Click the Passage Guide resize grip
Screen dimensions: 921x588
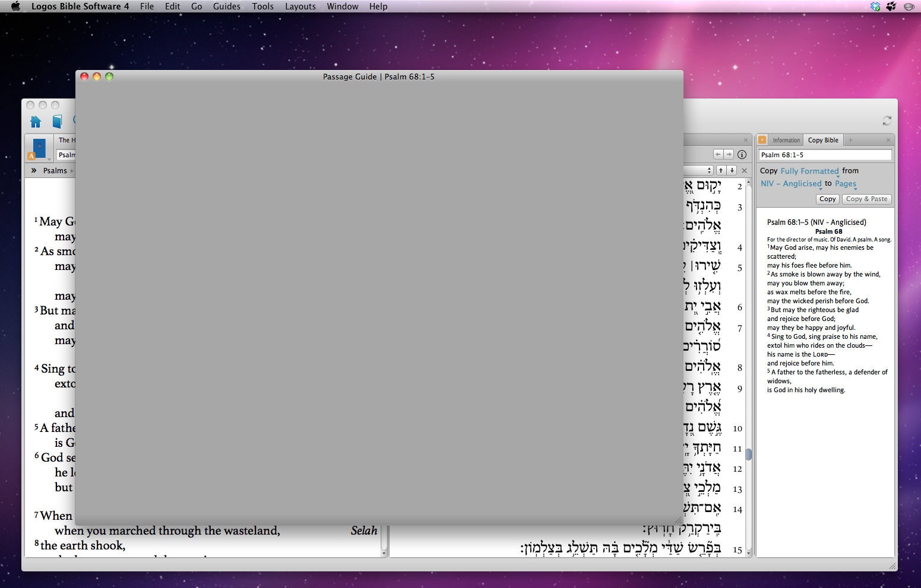pyautogui.click(x=678, y=520)
